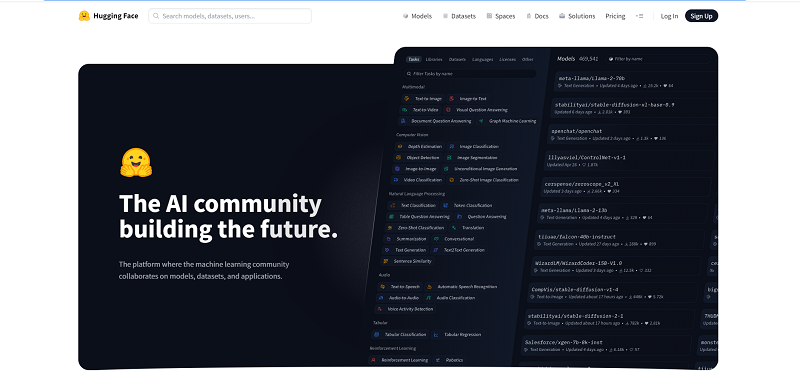Click the Solutions briefcase icon in navigation
Screen dimensions: 800x391
click(x=562, y=16)
